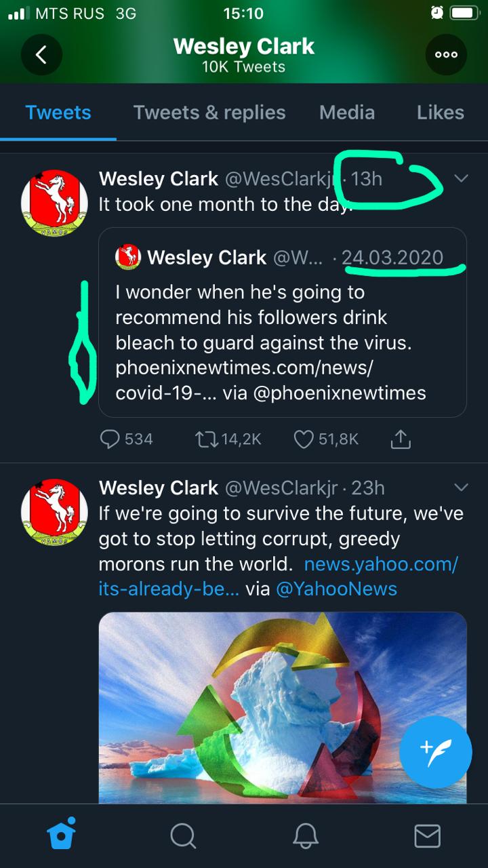
Task: Tap the back arrow button
Action: pos(41,54)
